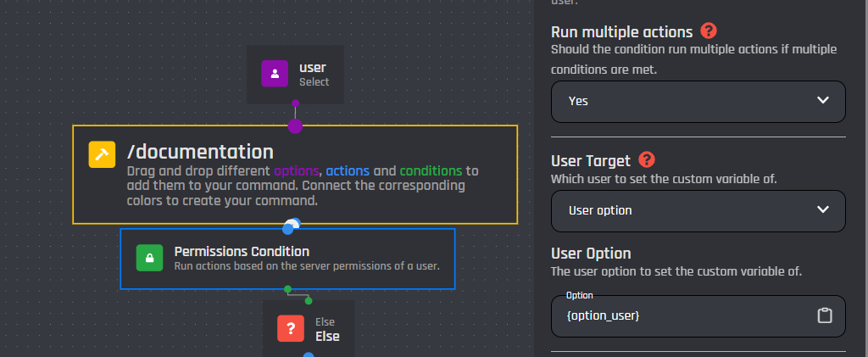Open the Run multiple actions 'Yes' dropdown
Image resolution: width=868 pixels, height=357 pixels.
687,101
